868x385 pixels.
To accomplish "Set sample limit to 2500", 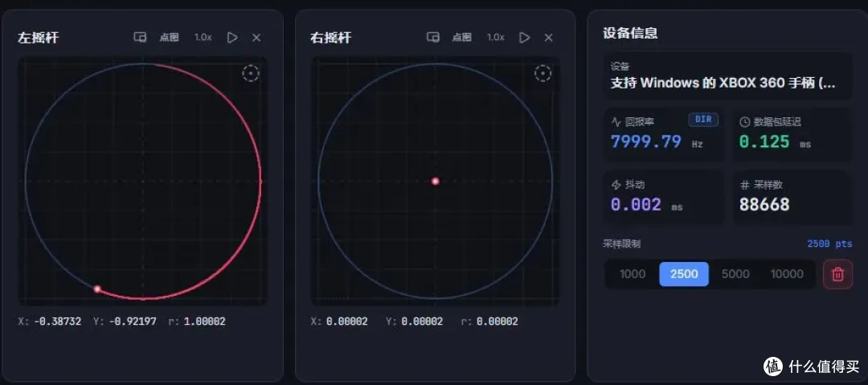I will (x=684, y=273).
